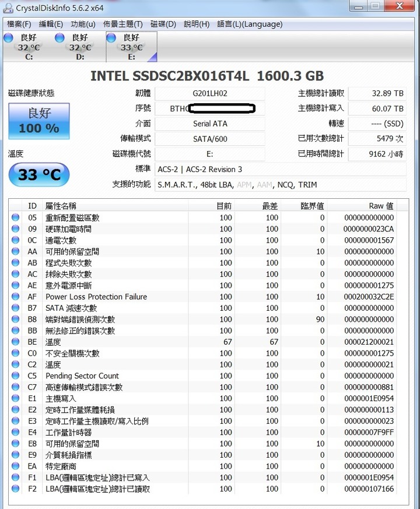Open the 功能(u) menu
Image resolution: width=420 pixels, height=509 pixels.
point(83,24)
